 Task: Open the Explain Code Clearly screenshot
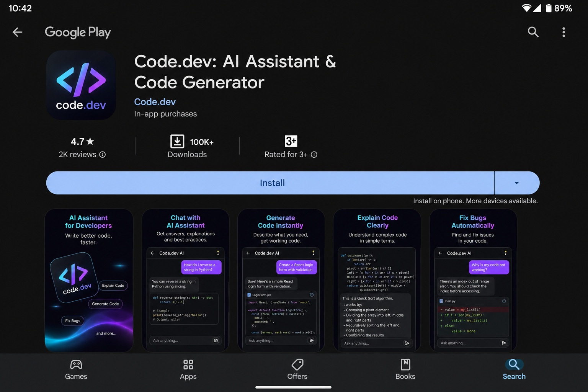[x=377, y=280]
